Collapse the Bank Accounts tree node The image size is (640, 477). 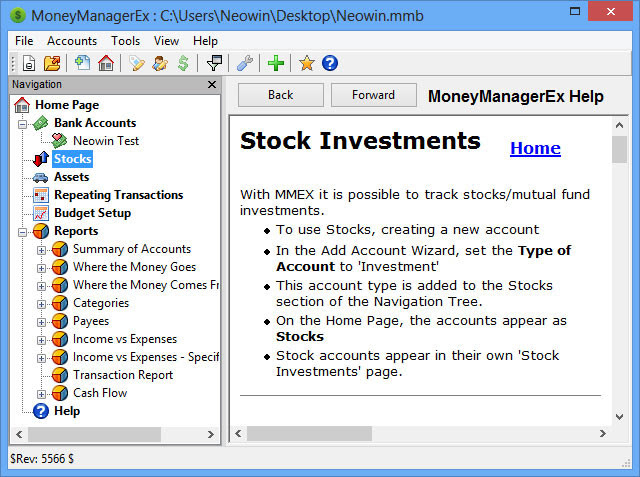click(x=22, y=124)
